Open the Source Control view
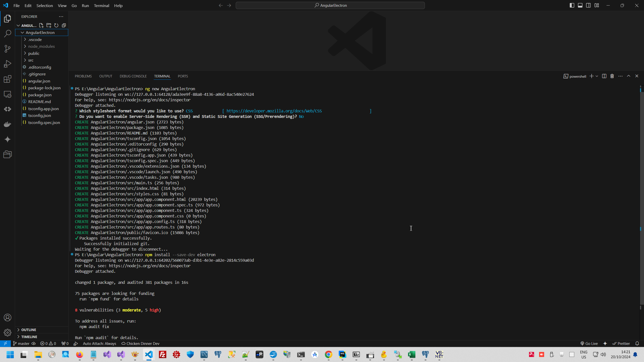644x362 pixels. (x=8, y=49)
